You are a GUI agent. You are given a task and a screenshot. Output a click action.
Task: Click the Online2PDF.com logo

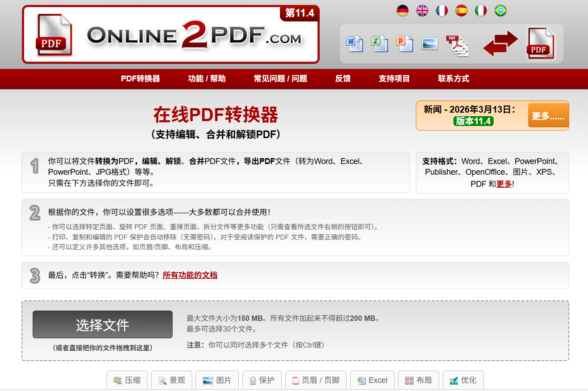170,34
